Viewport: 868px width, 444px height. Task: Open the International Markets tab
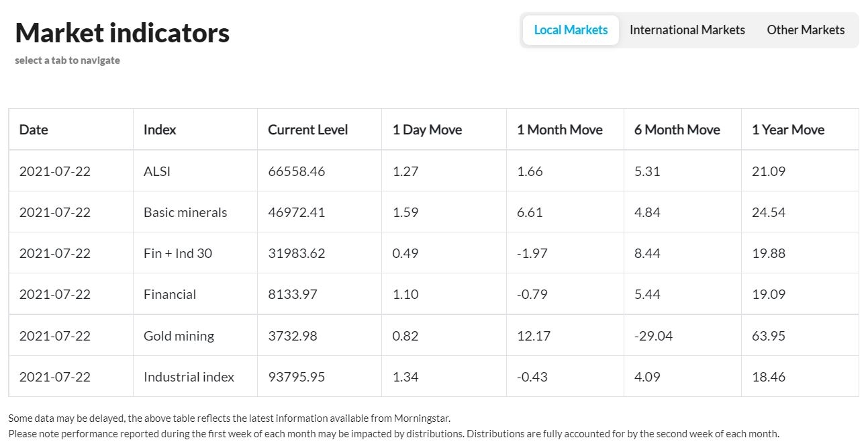tap(687, 30)
